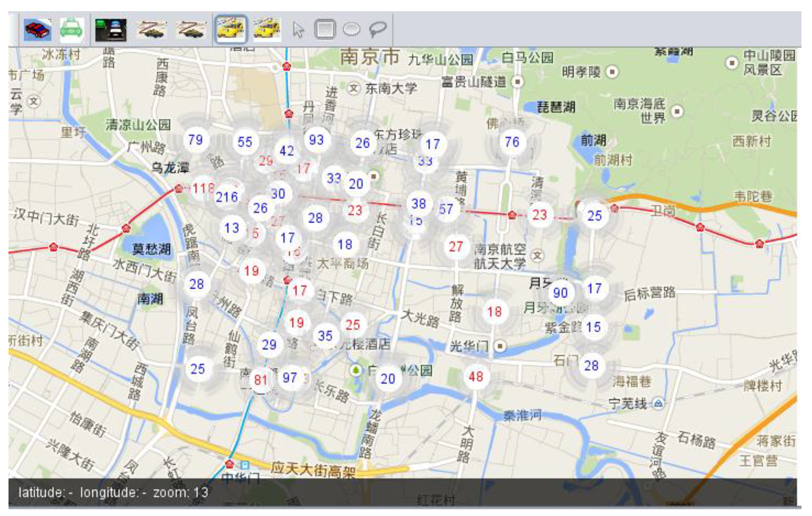The image size is (812, 516).
Task: Choose the ellipse selection tool
Action: click(x=351, y=29)
